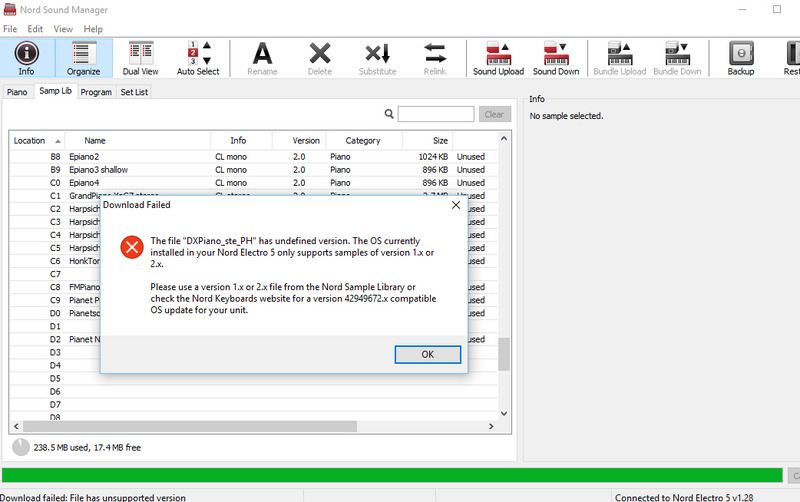The image size is (800, 502).
Task: Focus the sample search field
Action: pos(436,114)
